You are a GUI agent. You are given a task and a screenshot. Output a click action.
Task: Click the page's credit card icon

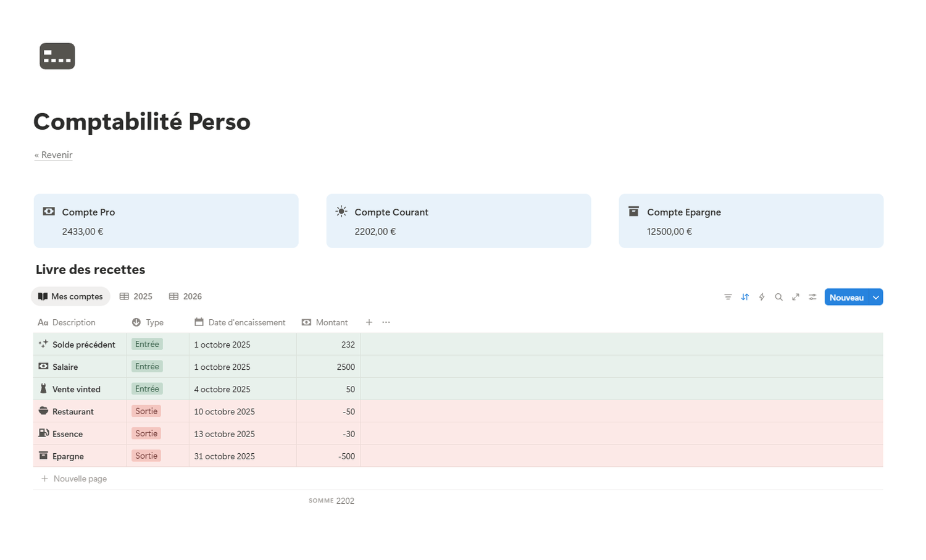tap(57, 56)
